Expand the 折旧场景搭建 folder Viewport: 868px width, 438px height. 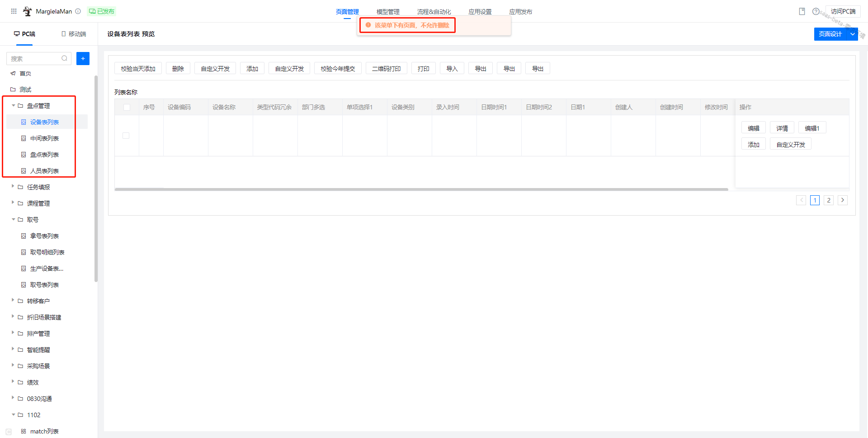coord(13,317)
